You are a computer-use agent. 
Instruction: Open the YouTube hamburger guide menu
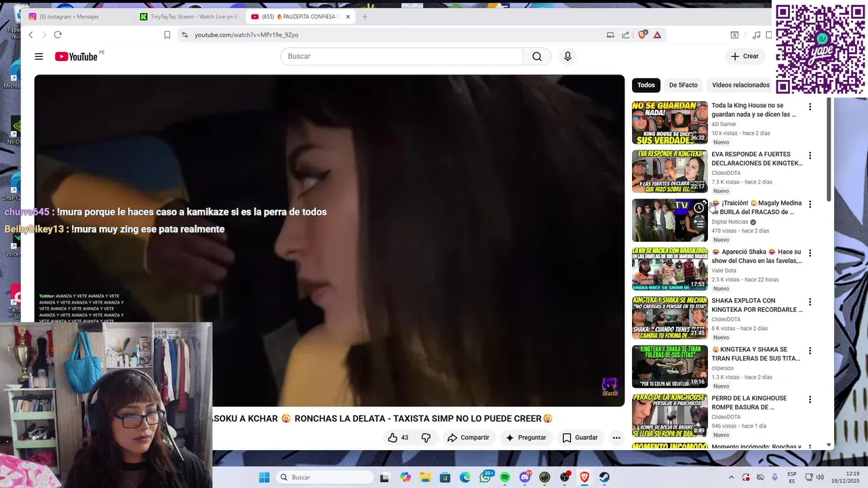[39, 57]
